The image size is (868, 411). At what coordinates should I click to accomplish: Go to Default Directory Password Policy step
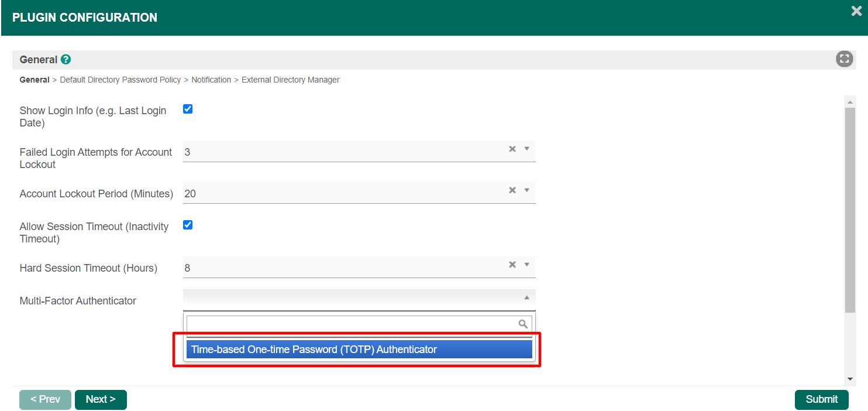120,80
